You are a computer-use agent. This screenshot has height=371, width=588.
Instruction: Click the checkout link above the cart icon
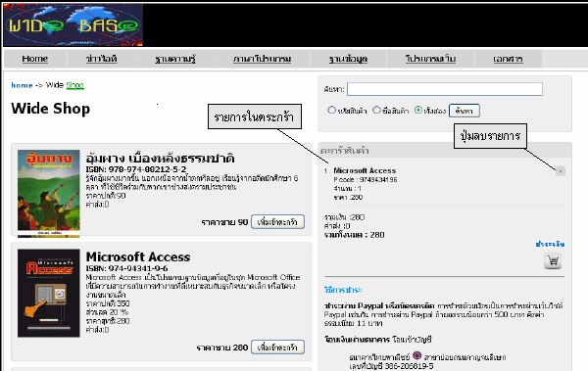coord(550,245)
